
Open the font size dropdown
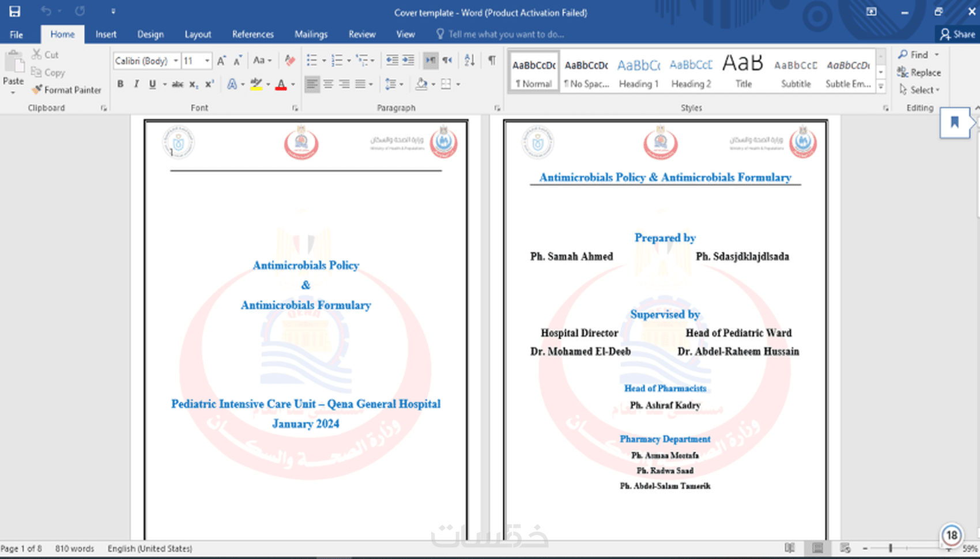click(207, 61)
